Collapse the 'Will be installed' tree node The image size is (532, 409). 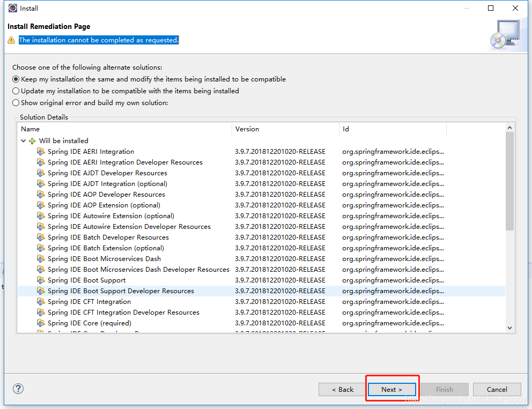pyautogui.click(x=23, y=141)
